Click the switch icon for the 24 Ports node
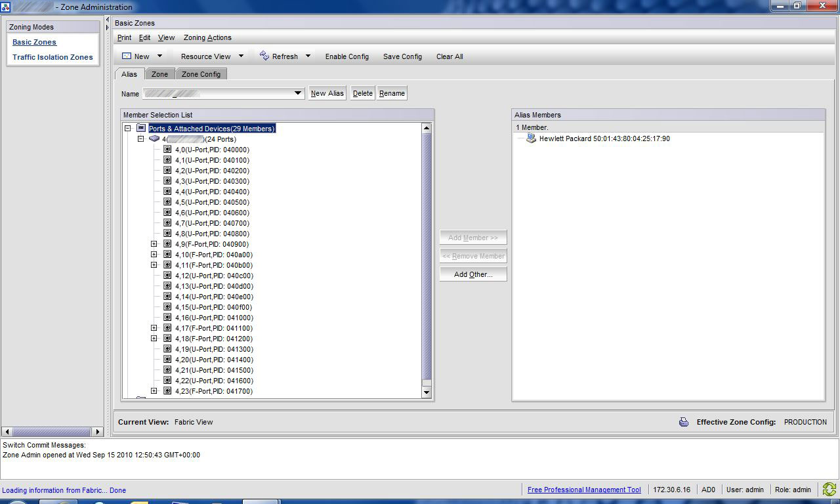The image size is (840, 504). tap(154, 139)
